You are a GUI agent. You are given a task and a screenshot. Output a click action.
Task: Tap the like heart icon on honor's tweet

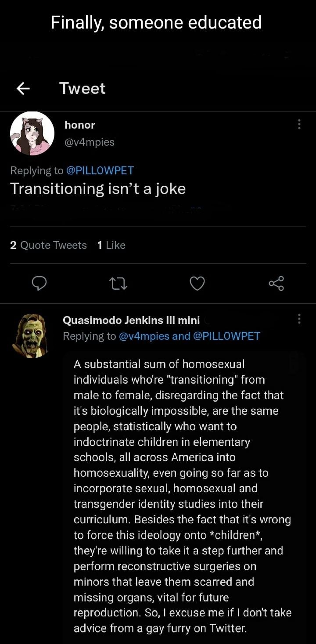[x=197, y=284]
